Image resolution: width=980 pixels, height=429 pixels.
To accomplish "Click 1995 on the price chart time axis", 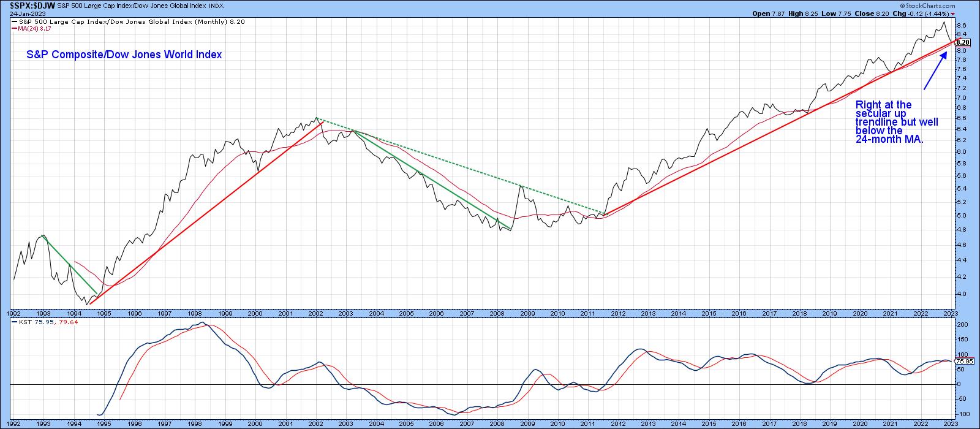I will tap(104, 313).
